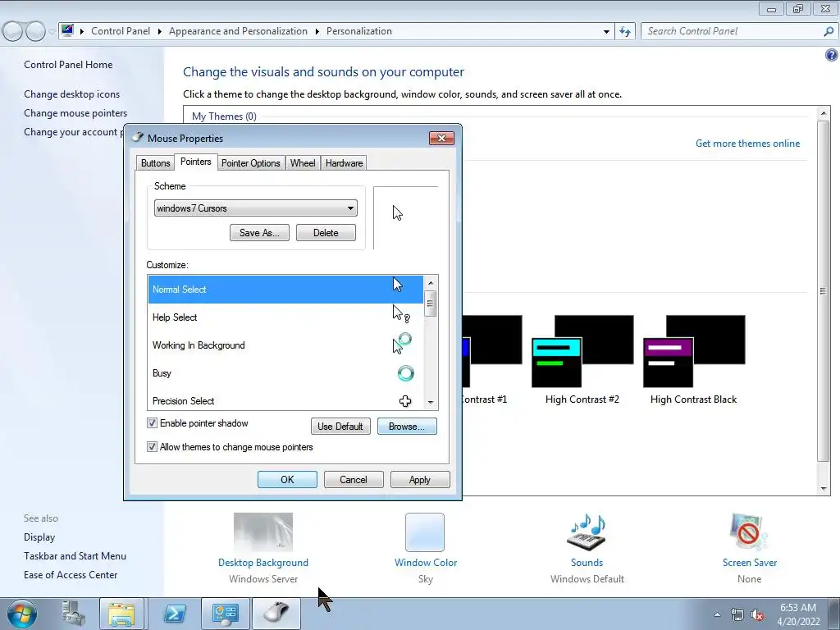Open Server Manager from the taskbar
This screenshot has height=630, width=840.
73,614
